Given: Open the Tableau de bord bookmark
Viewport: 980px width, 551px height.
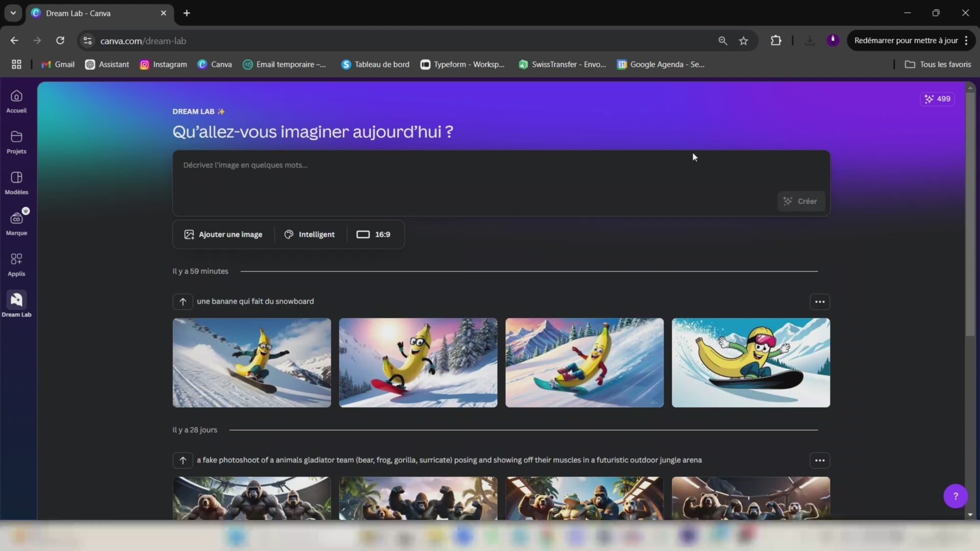Looking at the screenshot, I should pyautogui.click(x=375, y=64).
